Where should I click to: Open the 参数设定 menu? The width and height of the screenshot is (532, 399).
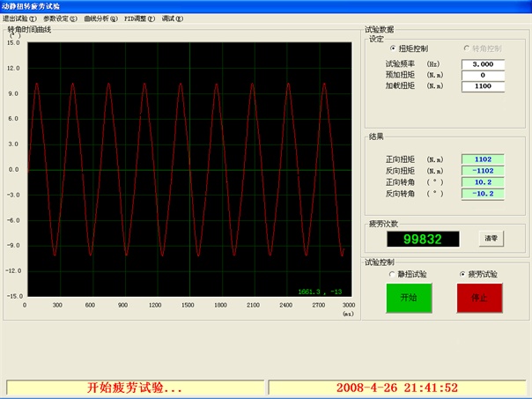tap(60, 18)
